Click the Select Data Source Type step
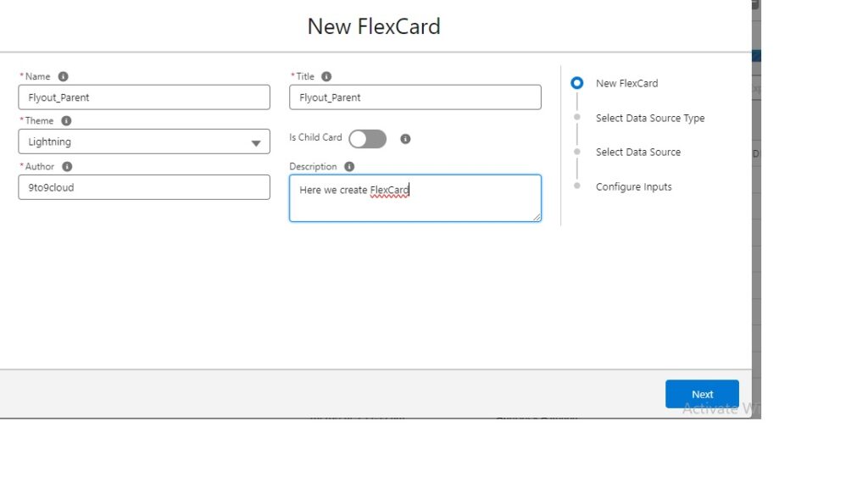Image resolution: width=868 pixels, height=499 pixels. 650,118
